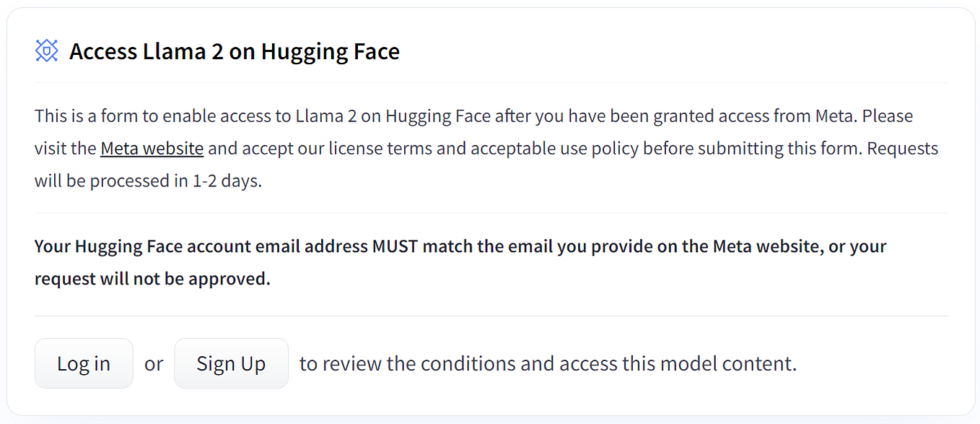Screen dimensions: 980x424
Task: Follow the underlined Meta website hyperlink
Action: (x=152, y=148)
